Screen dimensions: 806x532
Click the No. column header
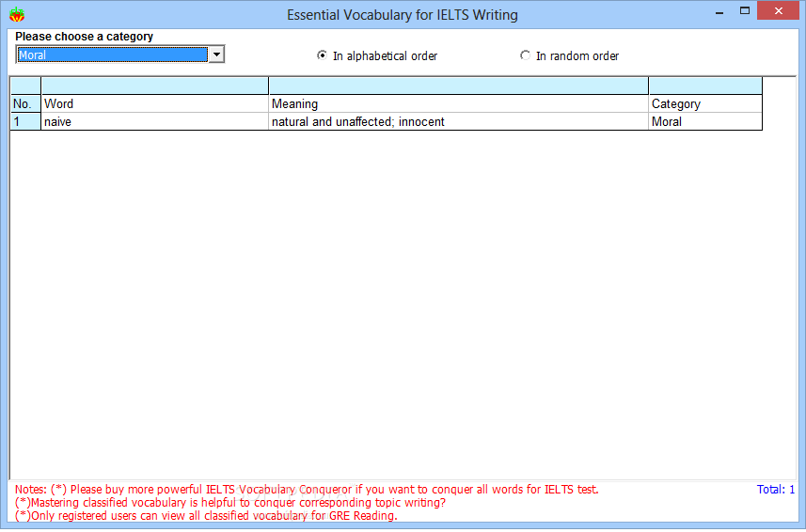(25, 103)
